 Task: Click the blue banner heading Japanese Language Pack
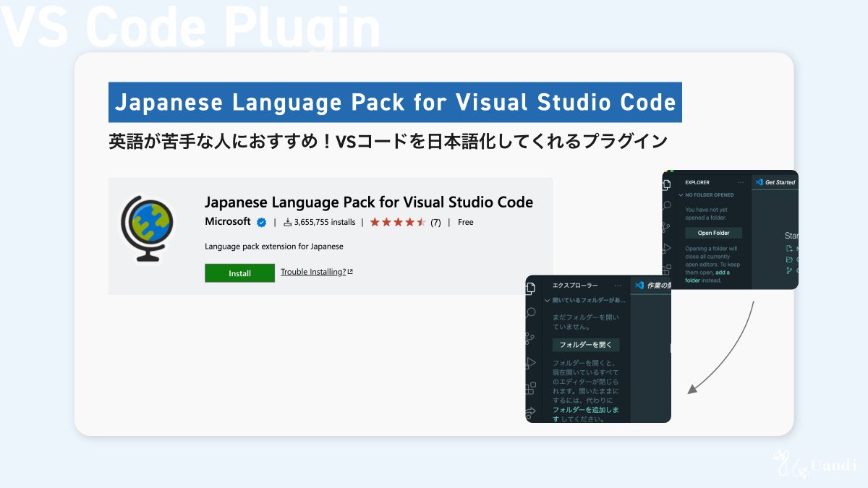pyautogui.click(x=395, y=102)
